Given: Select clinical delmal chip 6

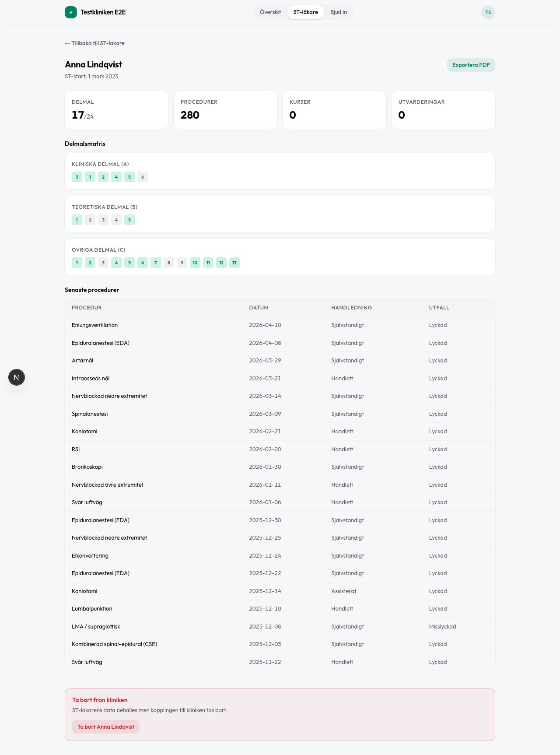Looking at the screenshot, I should tap(143, 177).
